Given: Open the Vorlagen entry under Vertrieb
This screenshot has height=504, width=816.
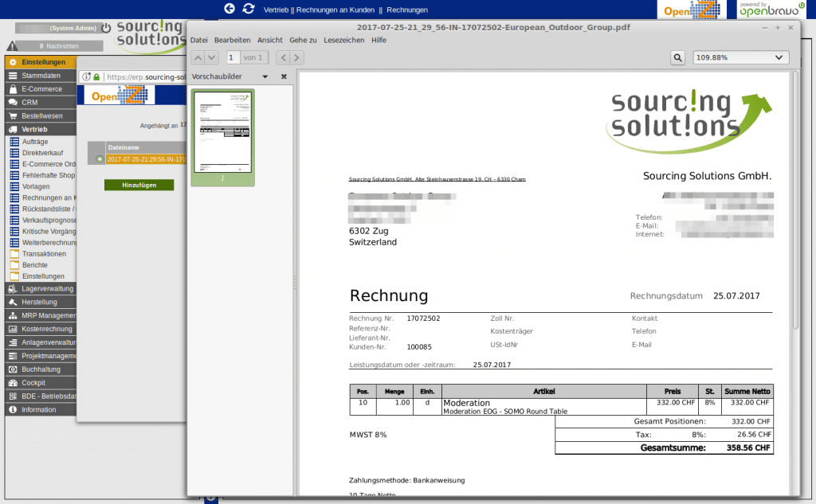Looking at the screenshot, I should click(36, 187).
